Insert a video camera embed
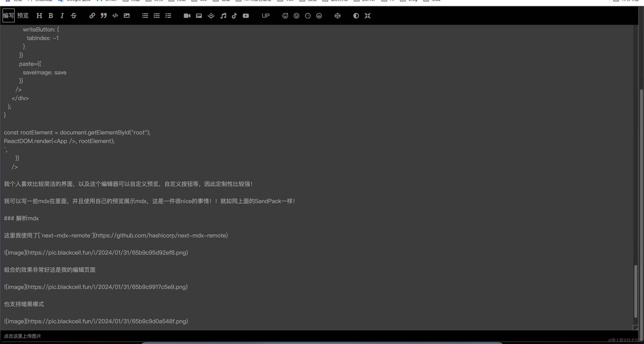The width and height of the screenshot is (644, 344). [187, 16]
